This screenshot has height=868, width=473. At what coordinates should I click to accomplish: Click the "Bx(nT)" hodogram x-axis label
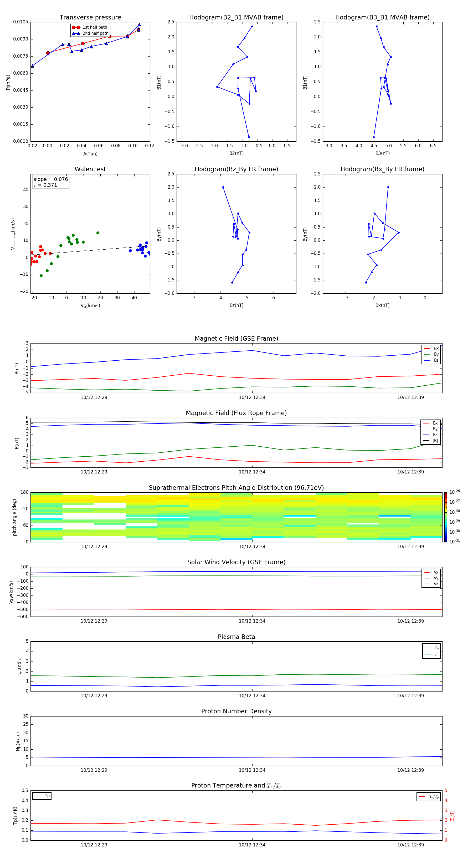click(x=382, y=305)
